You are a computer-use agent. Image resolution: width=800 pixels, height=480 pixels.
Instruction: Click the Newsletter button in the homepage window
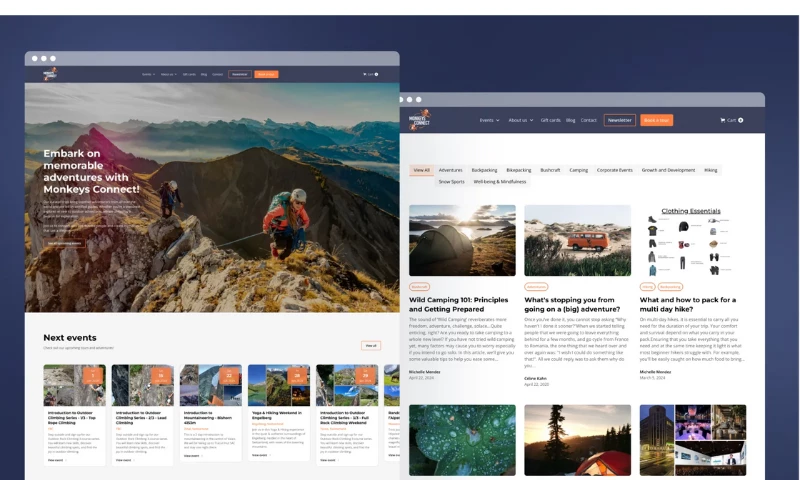tap(240, 74)
